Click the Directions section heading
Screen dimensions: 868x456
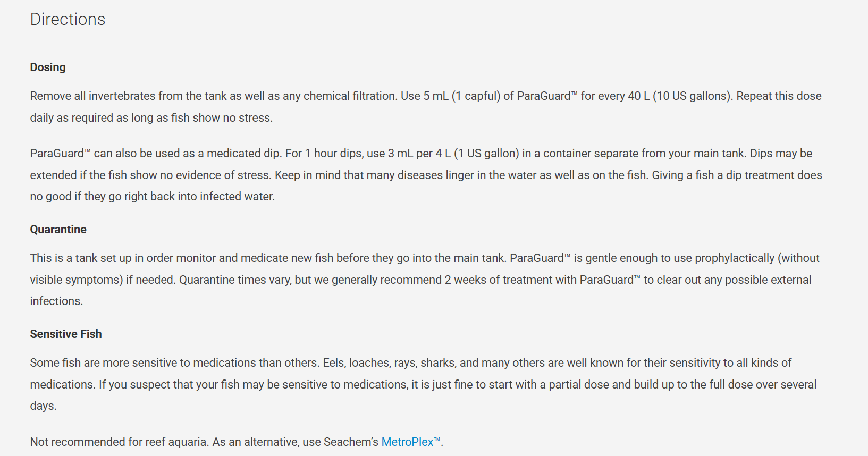click(x=68, y=20)
